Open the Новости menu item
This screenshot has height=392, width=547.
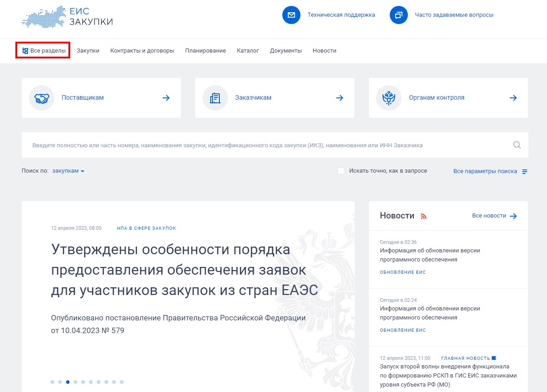coord(324,51)
